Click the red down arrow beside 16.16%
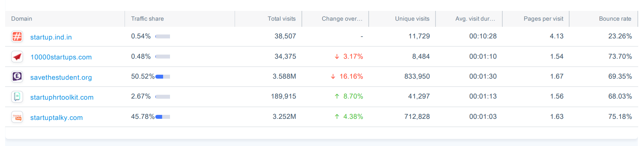Image resolution: width=644 pixels, height=146 pixels. [x=333, y=76]
